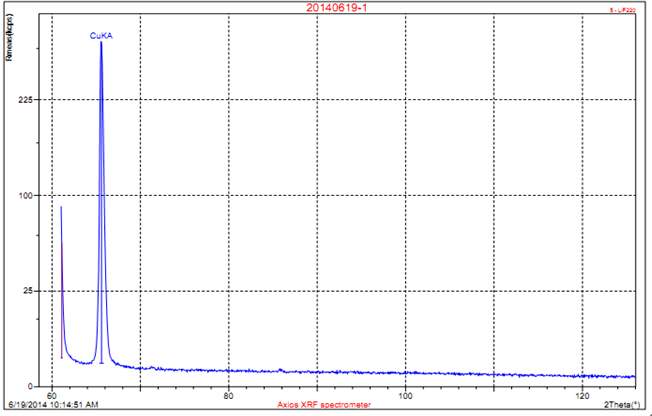Image resolution: width=652 pixels, height=416 pixels.
Task: Click the y-axis value 100
Action: pos(26,196)
